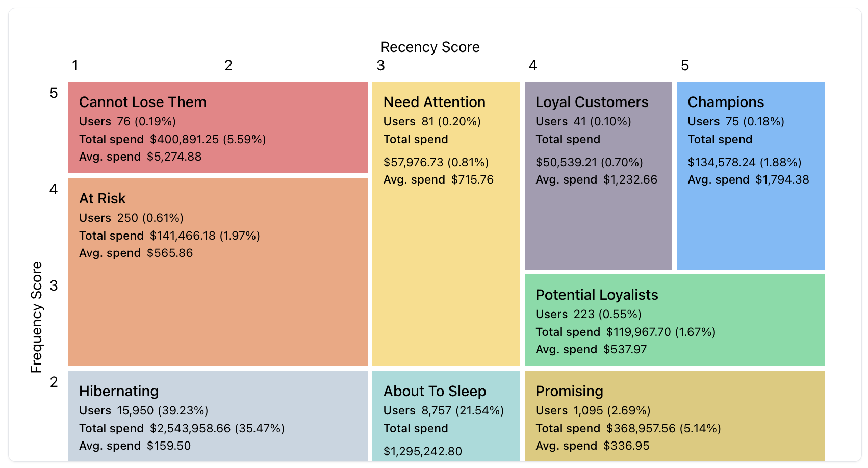Click the Need Attention segment heading
The height and width of the screenshot is (468, 868).
(x=434, y=102)
